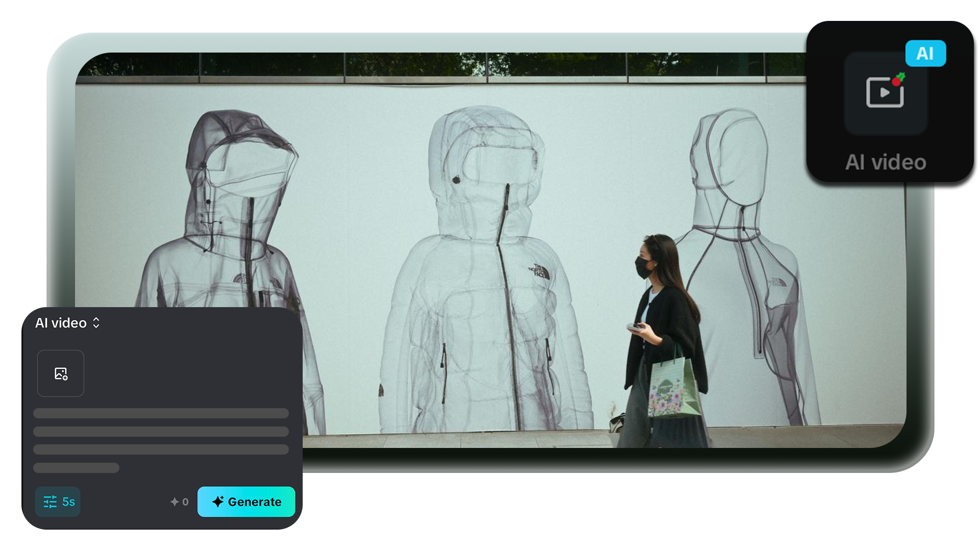Image resolution: width=980 pixels, height=551 pixels.
Task: Click the AI video play icon tile
Action: (885, 93)
